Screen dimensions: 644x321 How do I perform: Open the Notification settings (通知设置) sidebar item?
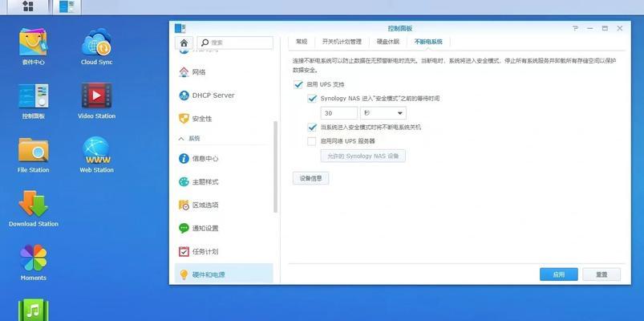(224, 228)
